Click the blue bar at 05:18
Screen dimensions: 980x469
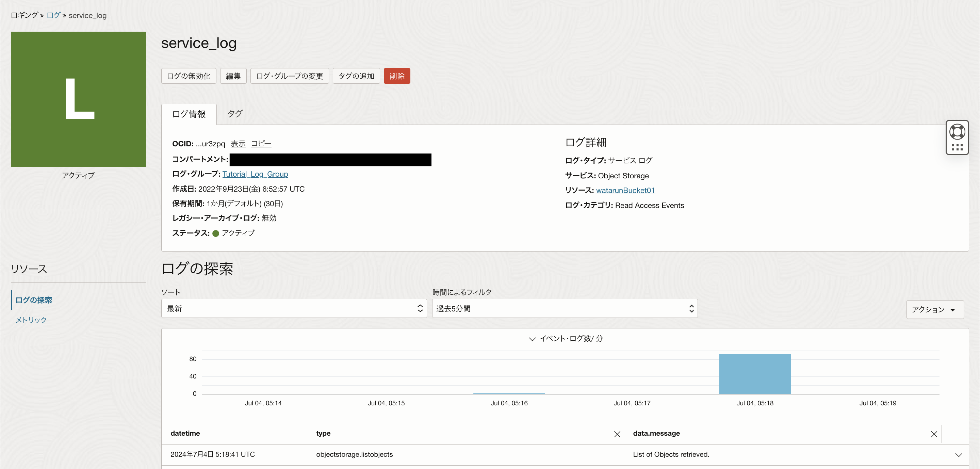click(754, 374)
